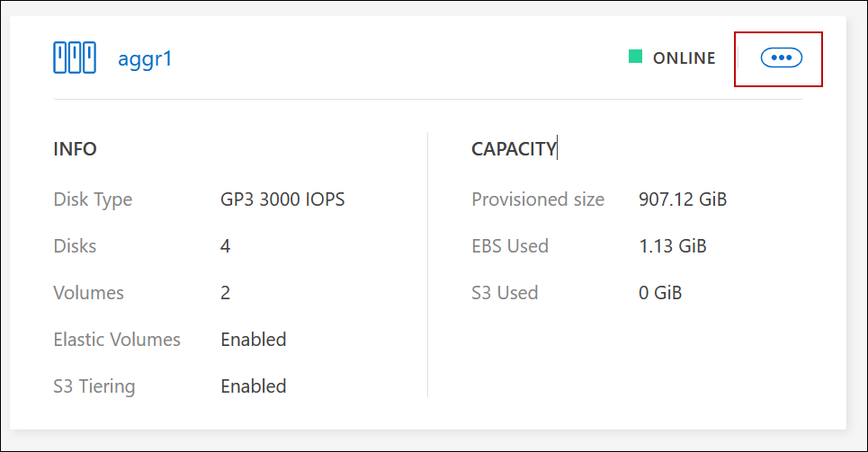Image resolution: width=868 pixels, height=452 pixels.
Task: Select the Volumes count value 2
Action: (226, 292)
